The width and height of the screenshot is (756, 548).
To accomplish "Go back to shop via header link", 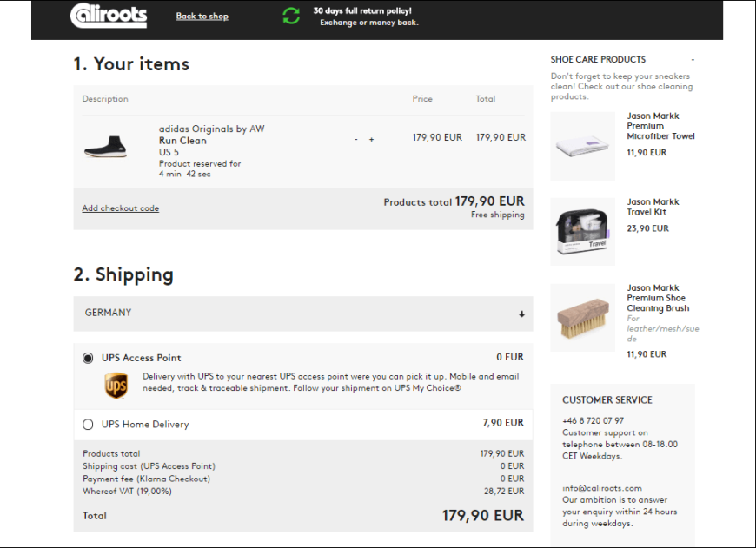I will [x=202, y=16].
